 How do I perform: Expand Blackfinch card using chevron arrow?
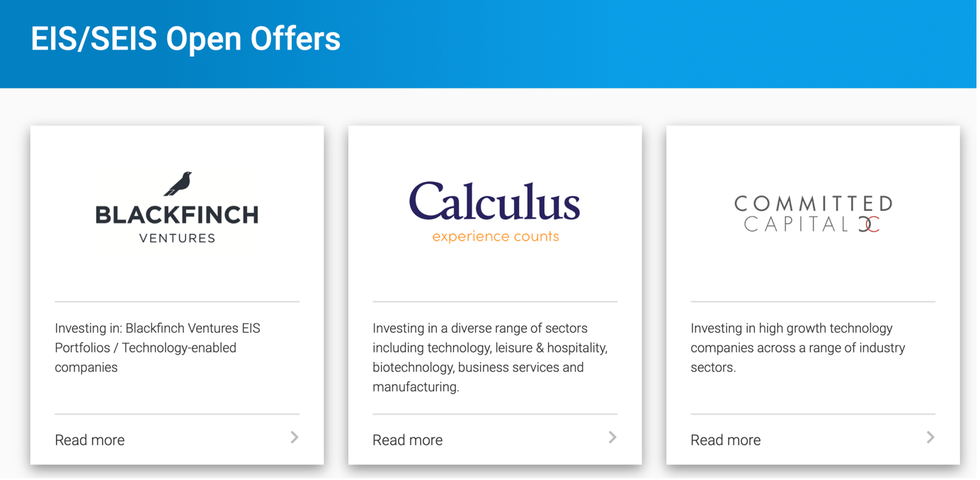tap(295, 438)
